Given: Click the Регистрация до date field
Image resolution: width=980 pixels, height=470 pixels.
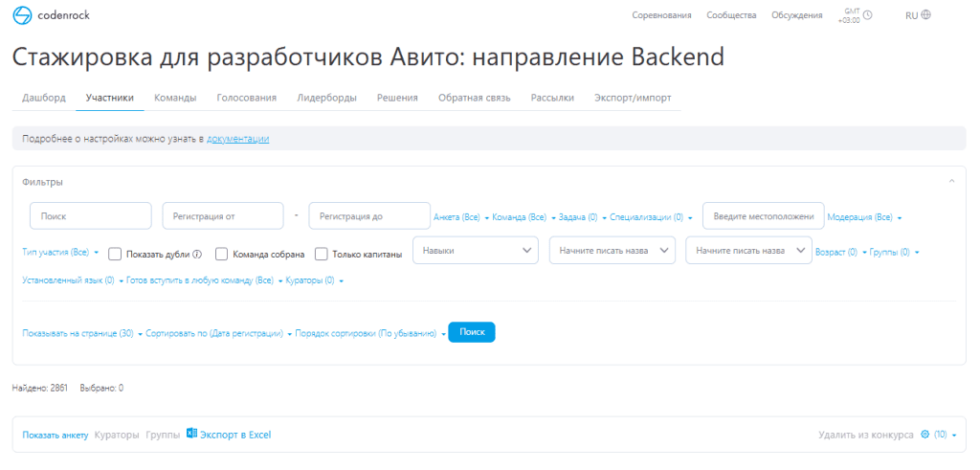Looking at the screenshot, I should (369, 215).
